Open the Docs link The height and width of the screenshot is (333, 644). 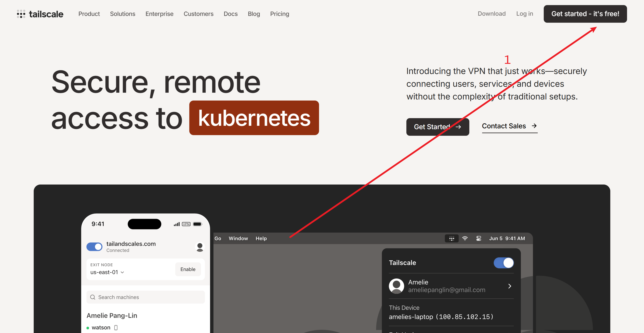230,14
